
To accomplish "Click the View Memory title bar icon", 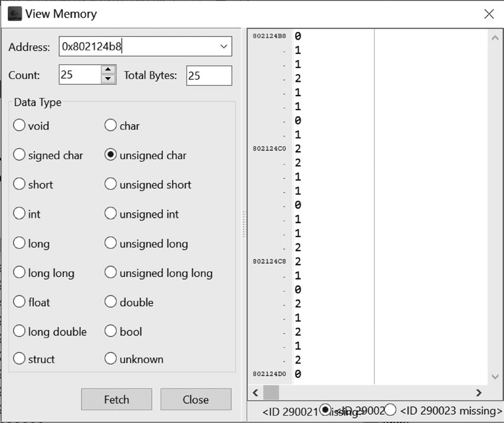I will pos(14,14).
